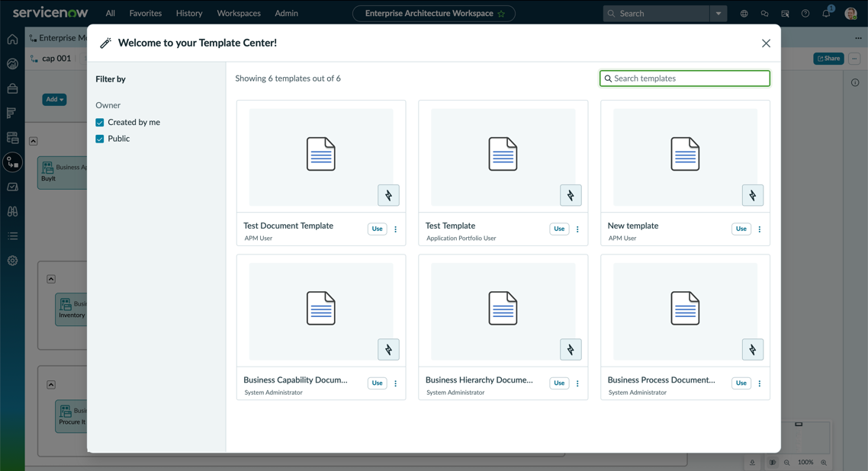Use the Test Document Template
Viewport: 868px width, 471px height.
377,229
